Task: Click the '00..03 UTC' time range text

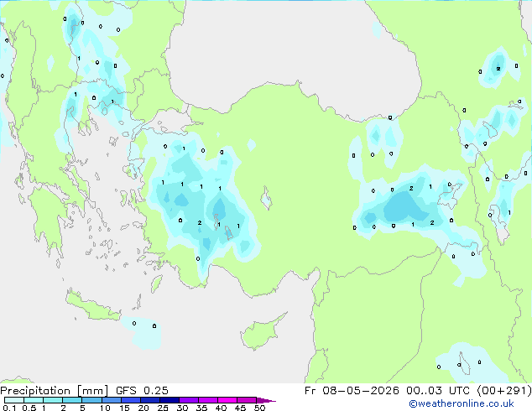Action: point(438,391)
